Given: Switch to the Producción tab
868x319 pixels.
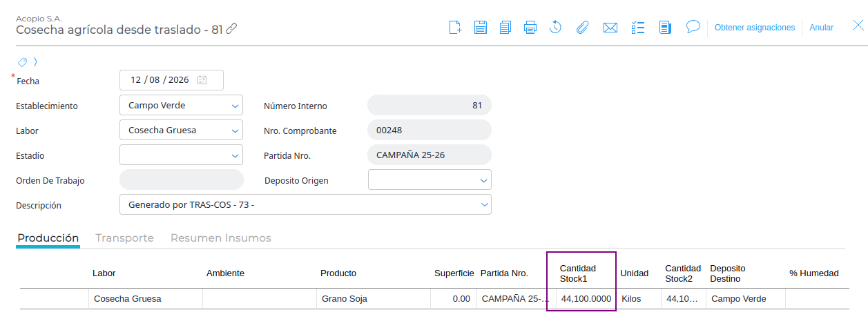Looking at the screenshot, I should pyautogui.click(x=48, y=238).
